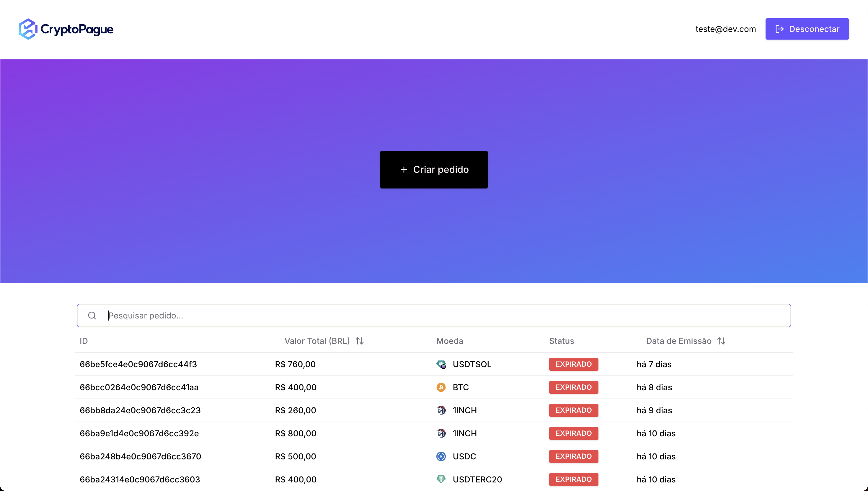This screenshot has height=491, width=868.
Task: Sort by Data de Emissão arrows icon
Action: click(721, 341)
